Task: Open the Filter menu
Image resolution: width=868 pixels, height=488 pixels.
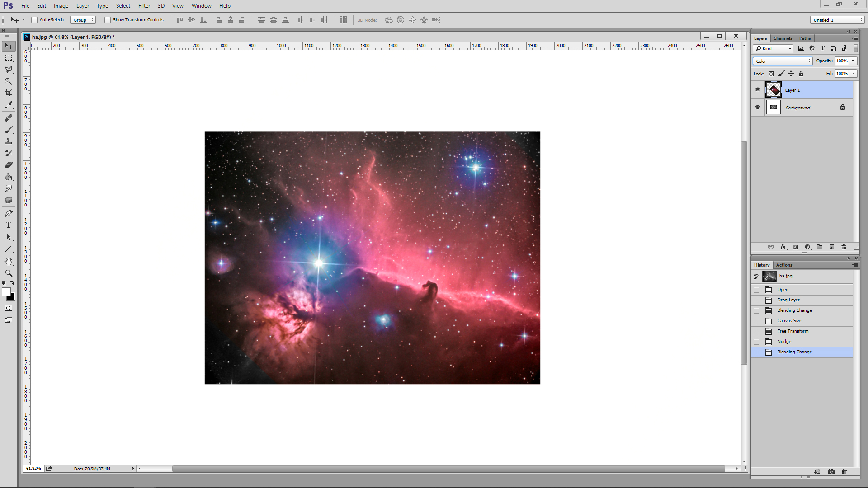Action: tap(144, 6)
